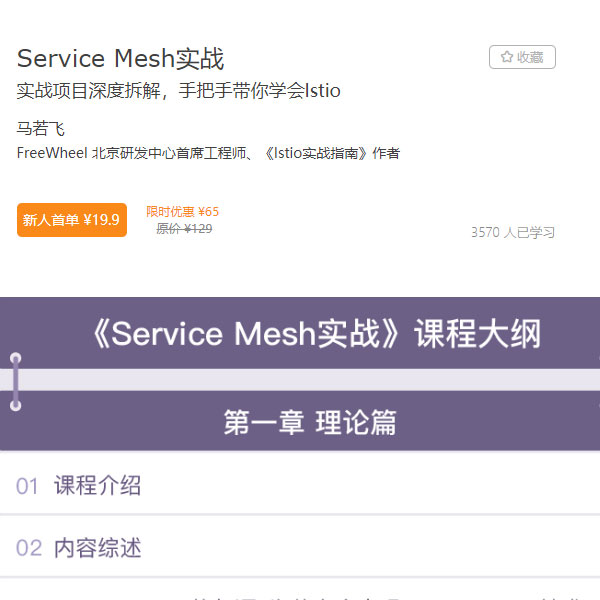Click the light band between syllabus headers
Image resolution: width=600 pixels, height=600 pixels.
[x=300, y=380]
